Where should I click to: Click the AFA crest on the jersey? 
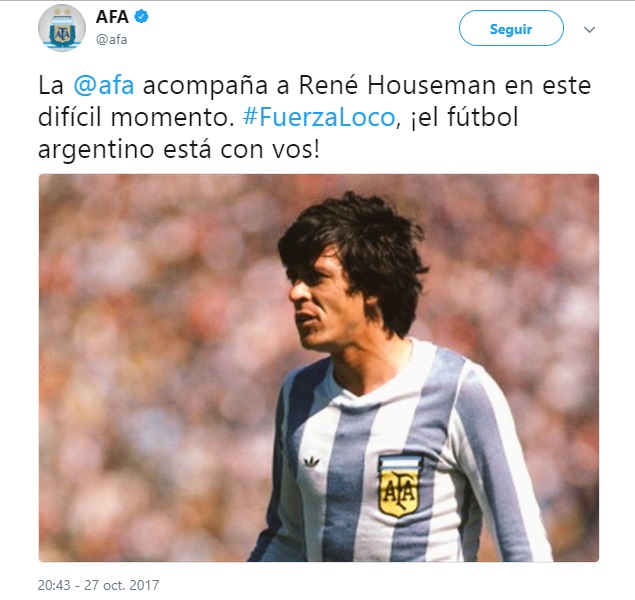pos(399,485)
